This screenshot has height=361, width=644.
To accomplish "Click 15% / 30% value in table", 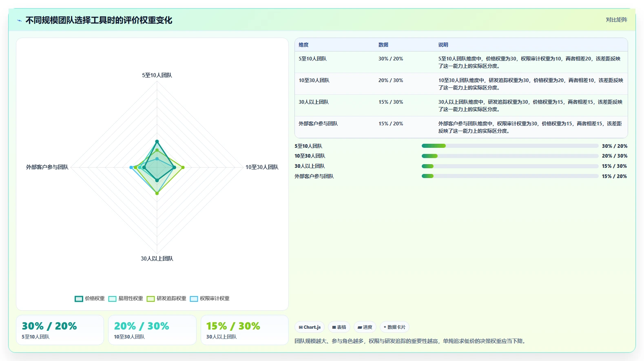I will click(x=391, y=102).
